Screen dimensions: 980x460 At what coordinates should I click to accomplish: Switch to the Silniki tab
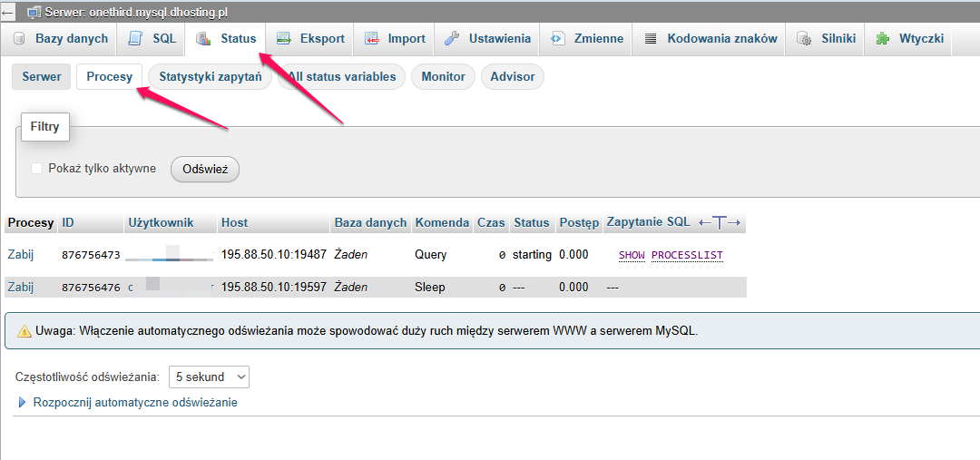(825, 39)
